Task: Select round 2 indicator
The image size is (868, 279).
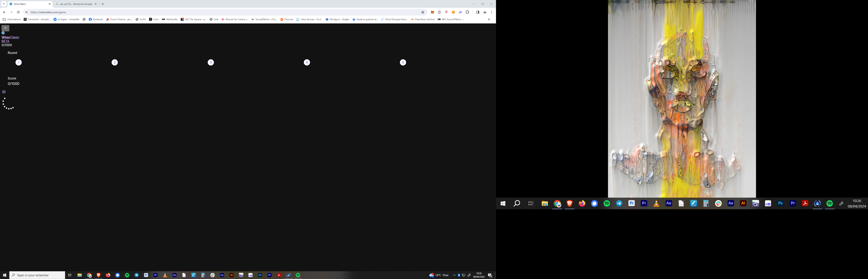Action: (115, 62)
